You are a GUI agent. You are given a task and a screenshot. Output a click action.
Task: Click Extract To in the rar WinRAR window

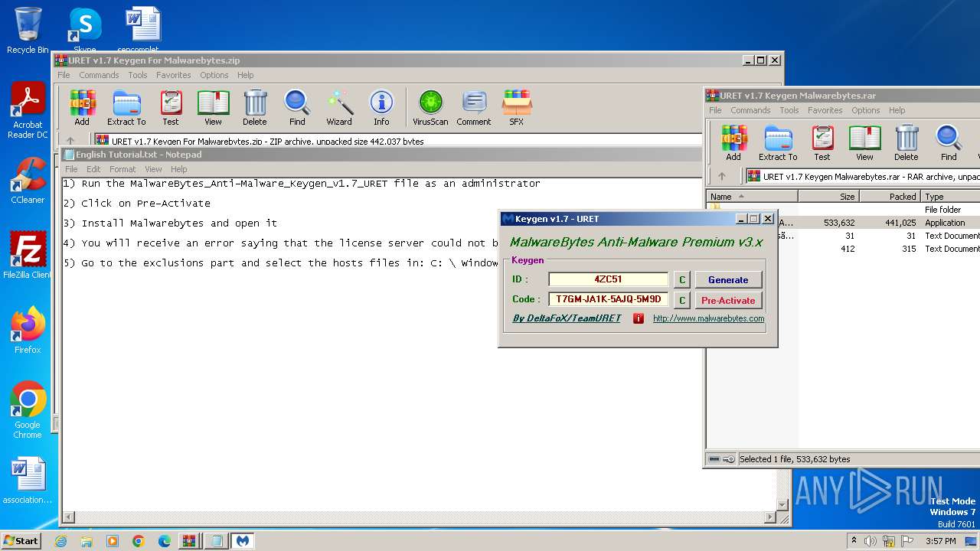(x=778, y=143)
